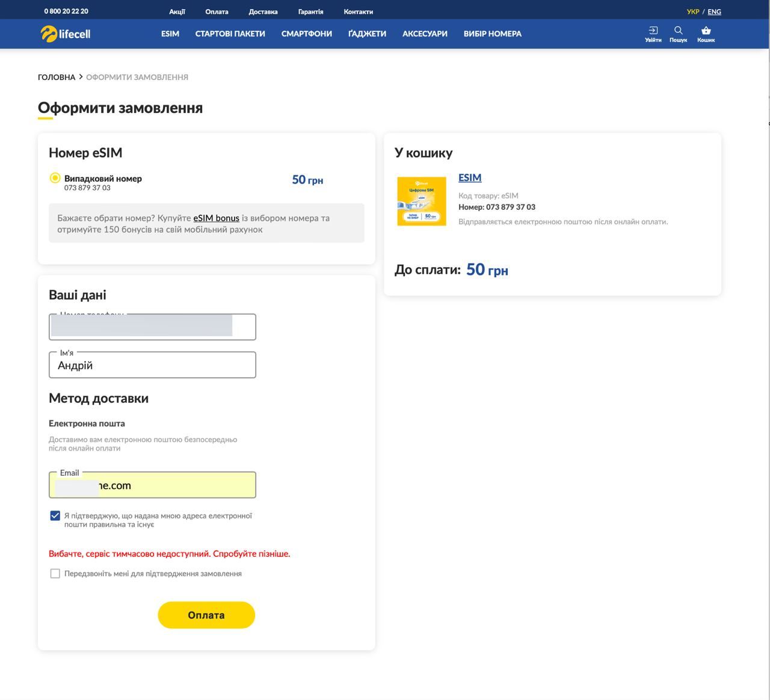Open СТАРТОВІ ПАКЕТИ menu item

click(x=230, y=34)
